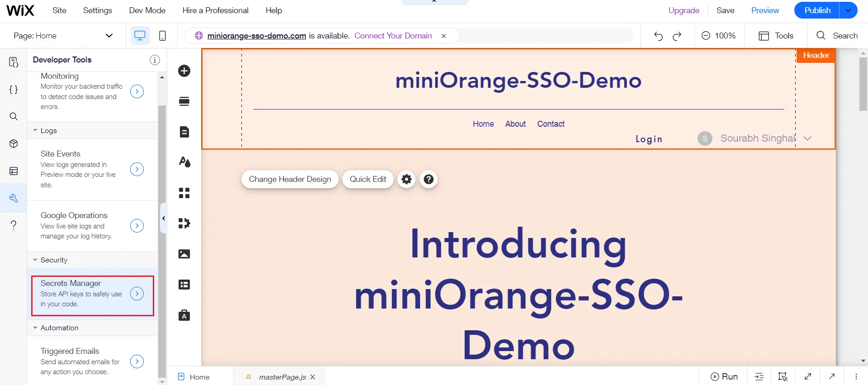Click the Redo arrow icon

coord(677,36)
